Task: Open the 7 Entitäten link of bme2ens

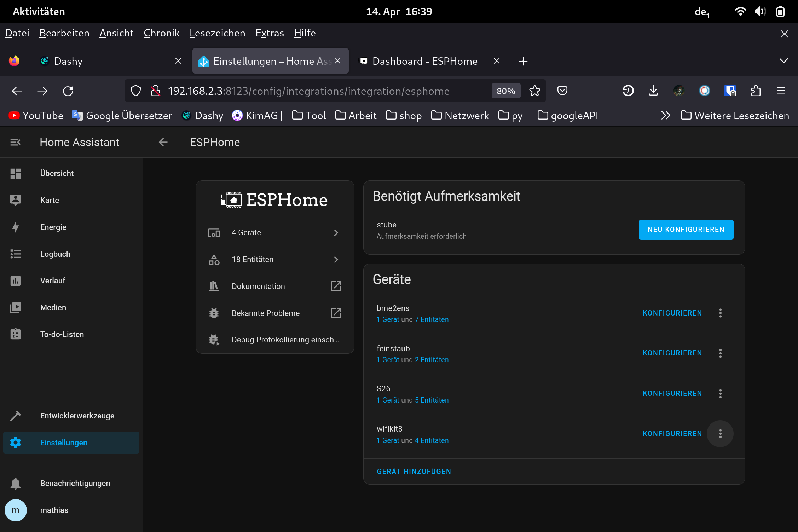Action: point(432,319)
